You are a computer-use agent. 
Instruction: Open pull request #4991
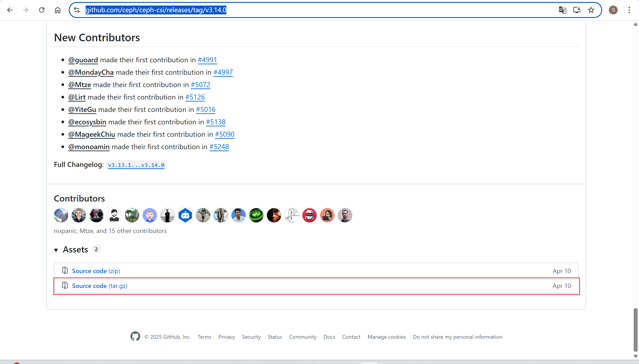tap(207, 60)
